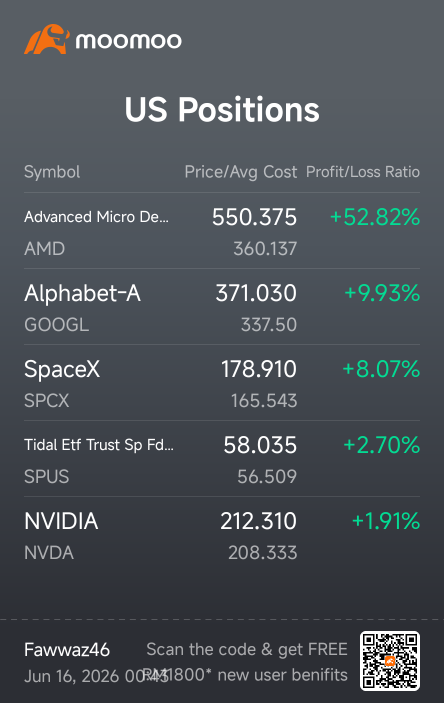Image resolution: width=444 pixels, height=703 pixels.
Task: Click the moomoo brand name text
Action: pyautogui.click(x=128, y=41)
